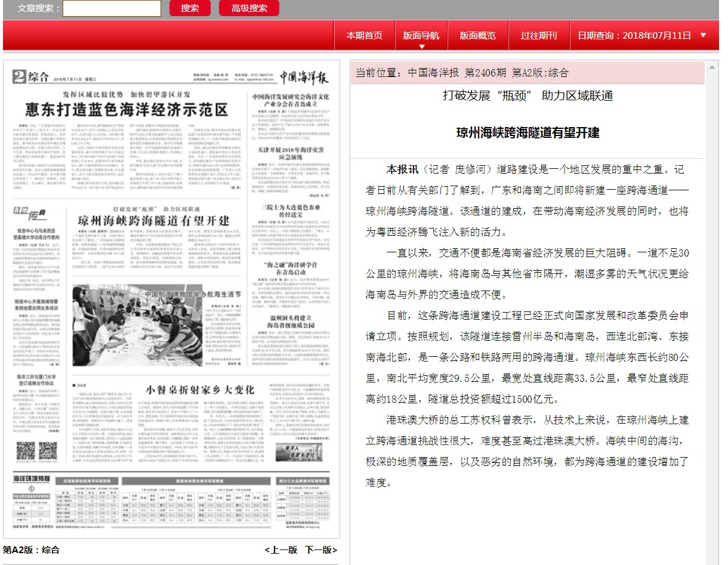Screen dimensions: 728x565
Task: Open the 本期首页 menu item
Action: point(365,35)
